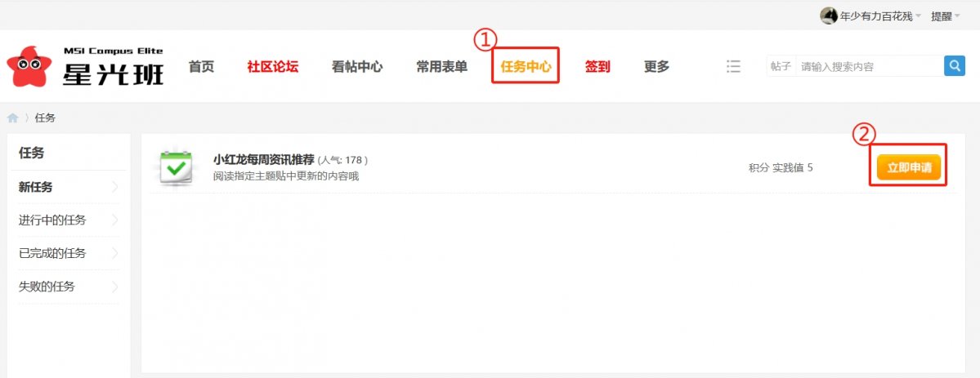Click the green checkmark calendar task icon
Viewport: 980px width, 378px height.
[174, 168]
